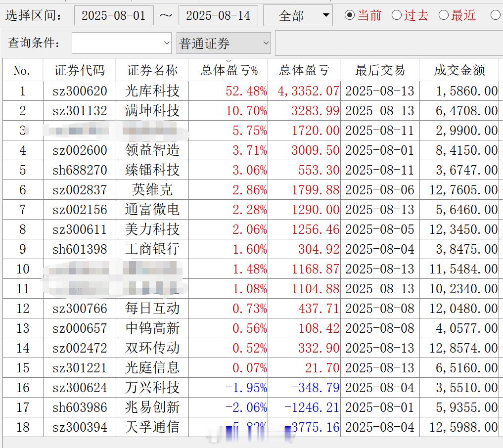
Task: Select the 万兴科技 name cell
Action: pos(152,388)
